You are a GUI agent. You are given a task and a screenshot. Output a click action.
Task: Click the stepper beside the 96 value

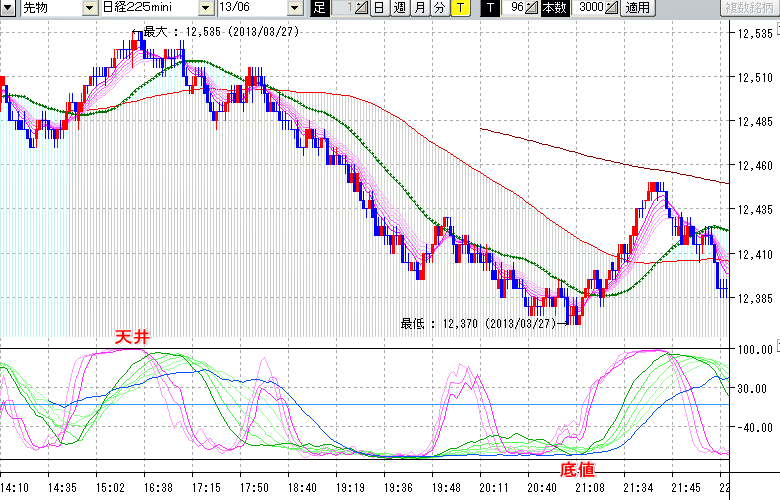[x=531, y=8]
